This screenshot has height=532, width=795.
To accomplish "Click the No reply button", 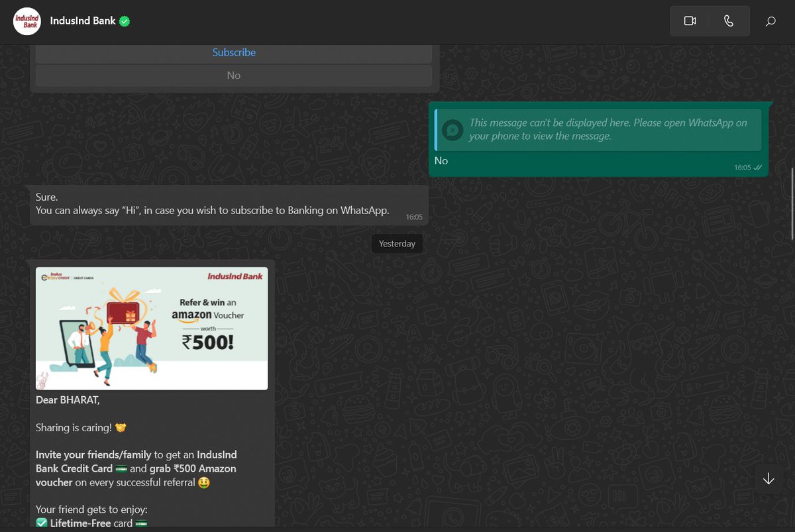I will (x=234, y=76).
